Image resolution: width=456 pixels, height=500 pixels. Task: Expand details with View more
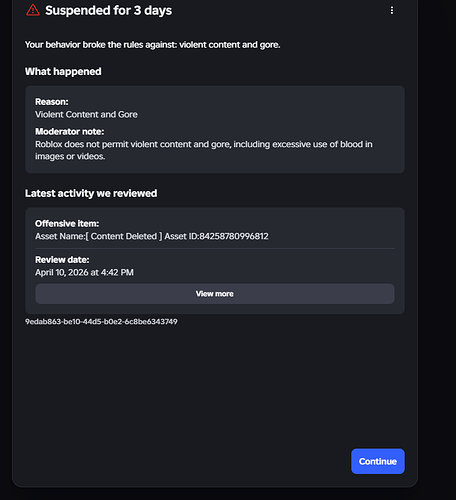click(x=215, y=294)
